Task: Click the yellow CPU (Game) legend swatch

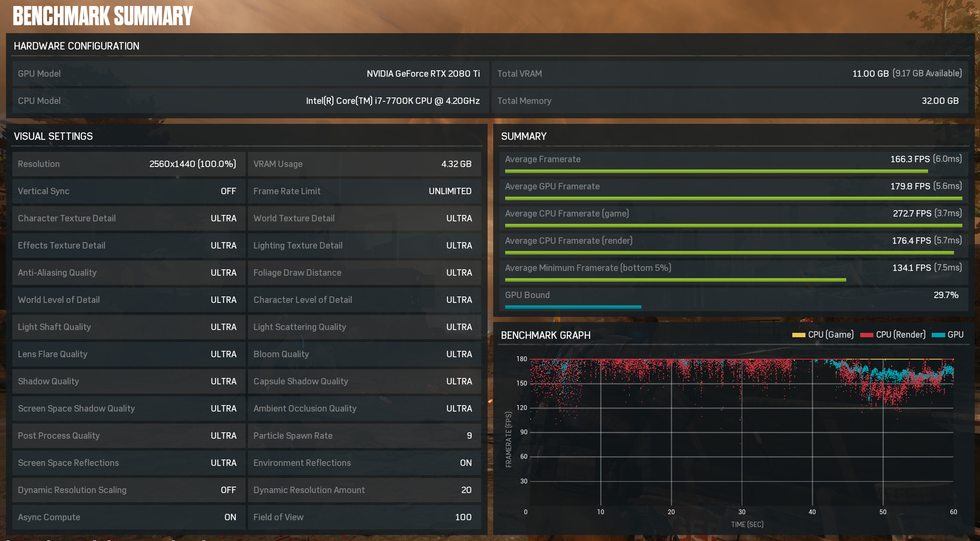Action: [x=798, y=335]
